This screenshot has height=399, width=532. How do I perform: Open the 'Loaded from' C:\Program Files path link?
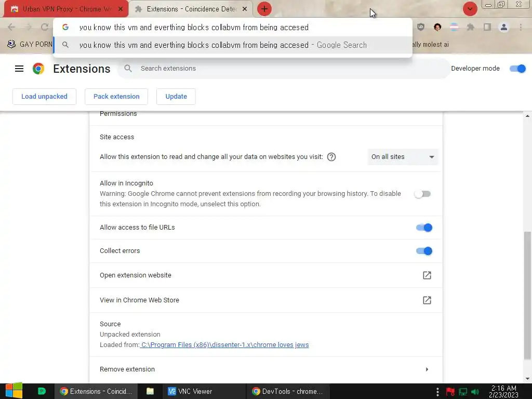click(x=224, y=345)
